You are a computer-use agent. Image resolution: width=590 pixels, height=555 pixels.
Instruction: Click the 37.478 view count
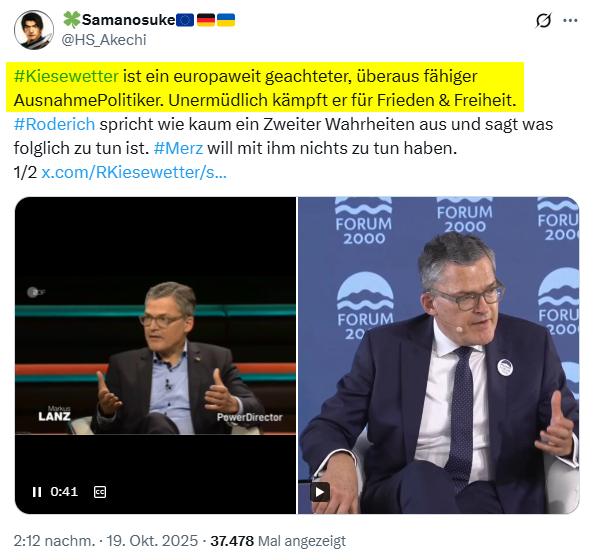(232, 541)
